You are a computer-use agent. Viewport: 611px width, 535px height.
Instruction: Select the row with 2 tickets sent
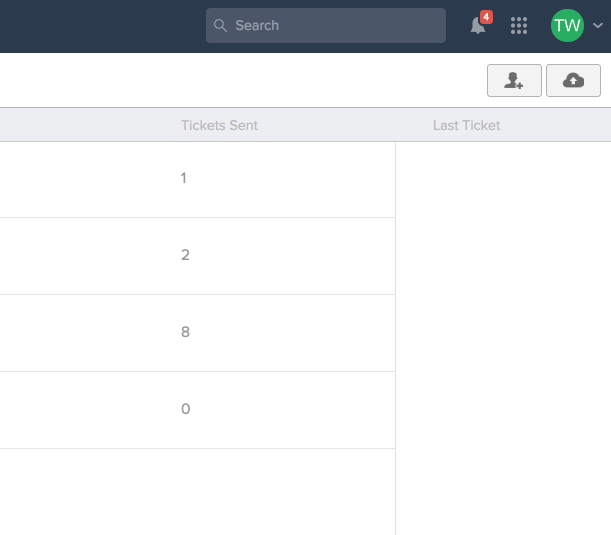198,256
